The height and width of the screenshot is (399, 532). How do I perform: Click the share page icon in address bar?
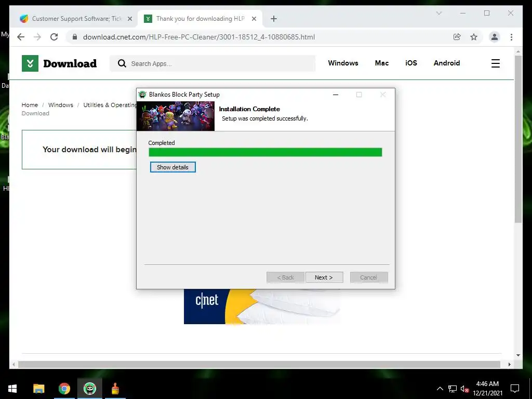457,37
